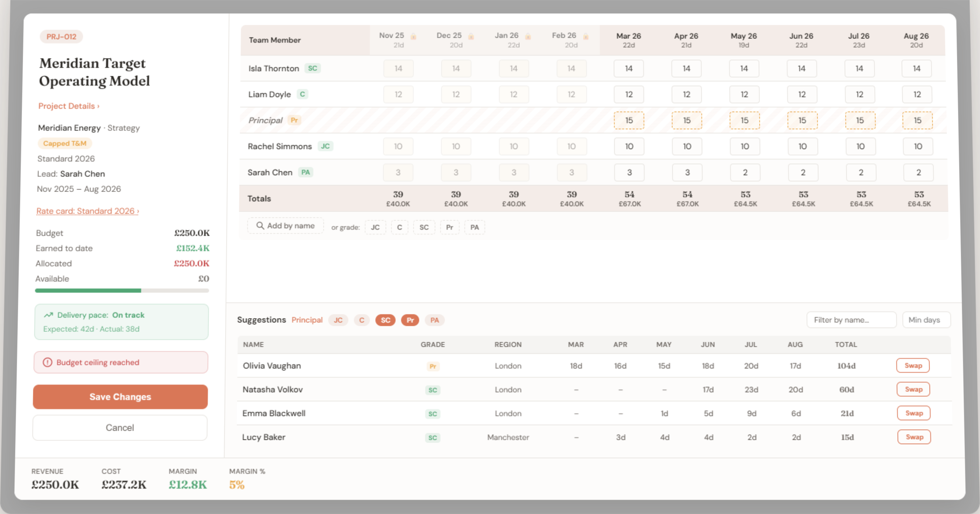This screenshot has height=514, width=980.
Task: Toggle off the SC filter chip in Suggestions
Action: click(x=385, y=320)
